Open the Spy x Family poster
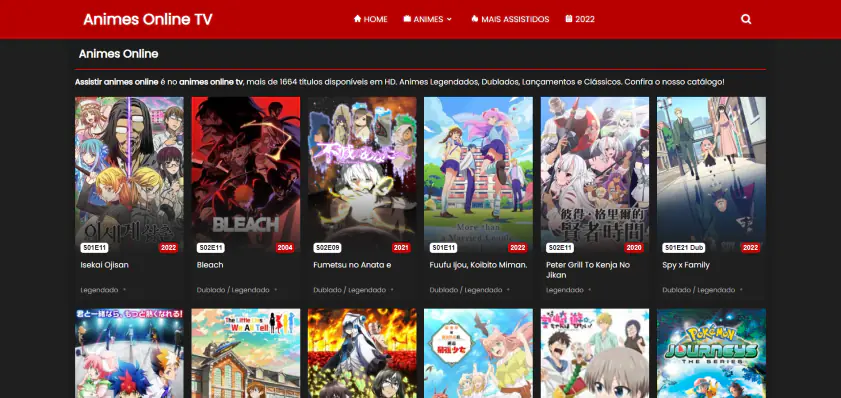Image resolution: width=841 pixels, height=398 pixels. coord(711,175)
